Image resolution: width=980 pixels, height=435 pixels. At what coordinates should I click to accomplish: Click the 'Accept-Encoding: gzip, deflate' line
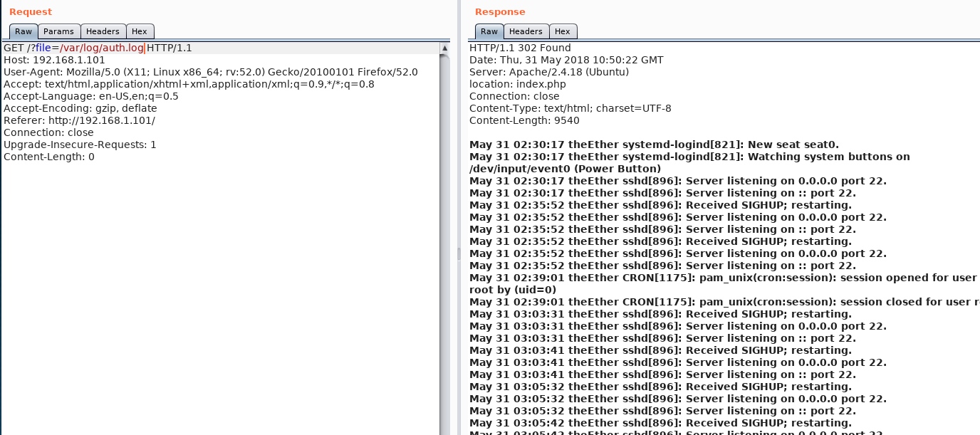[80, 109]
